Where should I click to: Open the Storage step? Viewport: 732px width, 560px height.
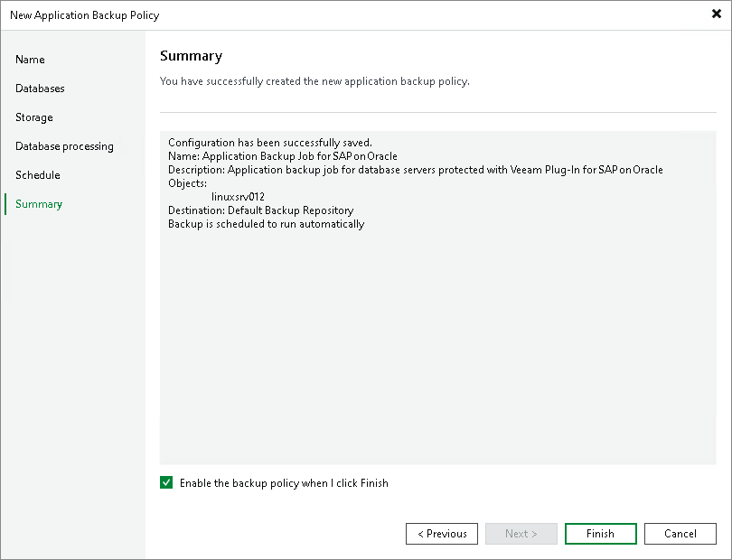click(x=33, y=117)
